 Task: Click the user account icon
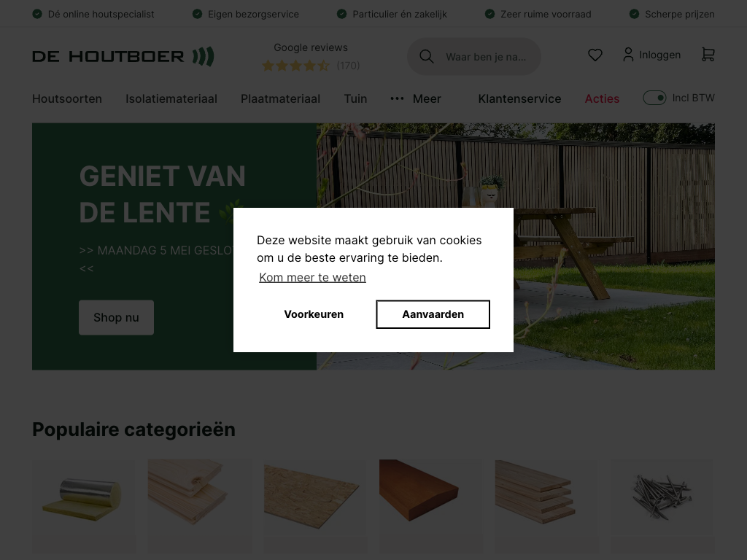click(x=628, y=55)
